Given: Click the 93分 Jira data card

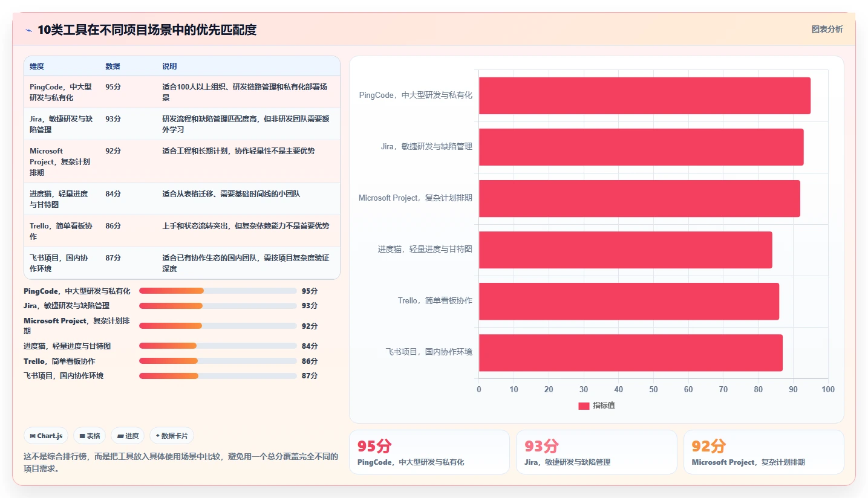Looking at the screenshot, I should pyautogui.click(x=596, y=452).
